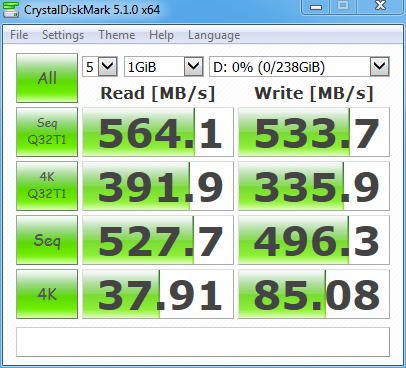Start the Seq Q32T1 benchmark

47,132
